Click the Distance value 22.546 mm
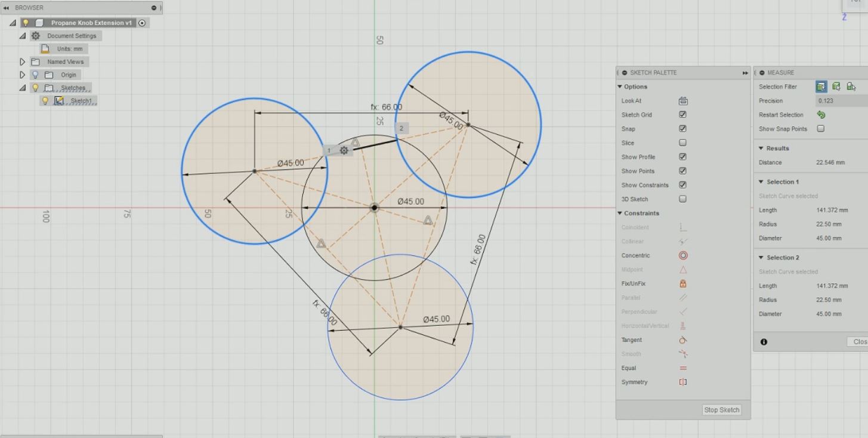Image resolution: width=868 pixels, height=438 pixels. click(830, 162)
